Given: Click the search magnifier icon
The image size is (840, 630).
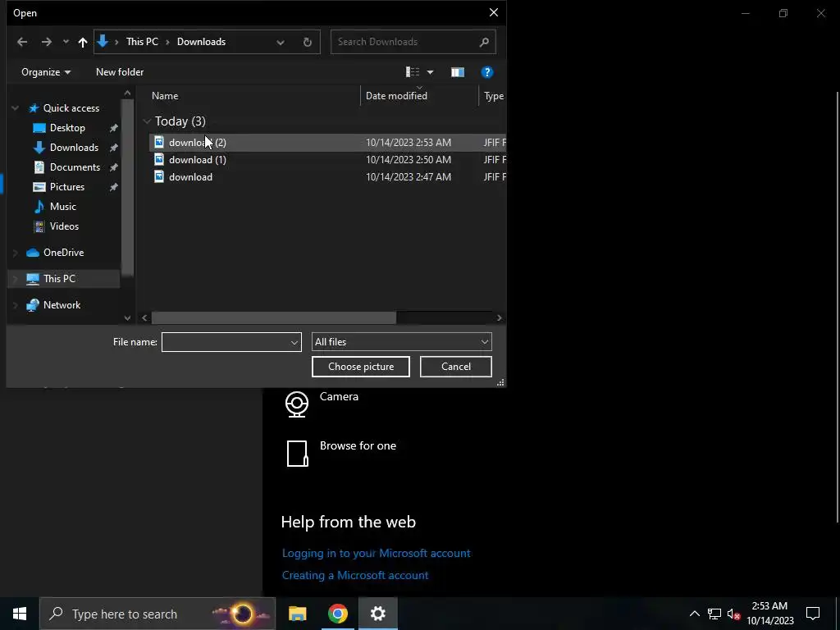Looking at the screenshot, I should point(484,42).
